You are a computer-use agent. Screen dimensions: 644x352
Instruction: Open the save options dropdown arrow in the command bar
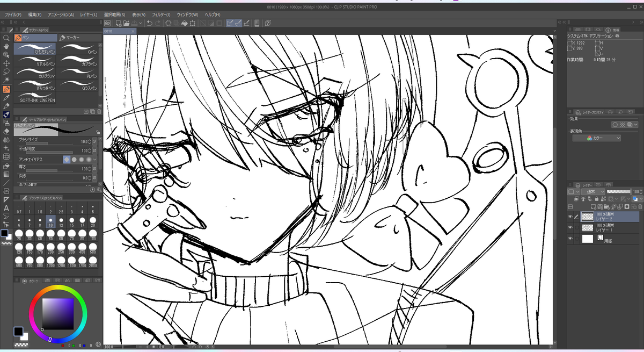(x=141, y=23)
